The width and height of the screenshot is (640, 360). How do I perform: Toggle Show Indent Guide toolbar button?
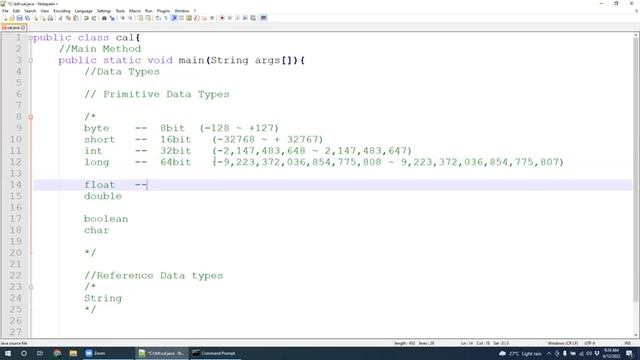pos(173,18)
